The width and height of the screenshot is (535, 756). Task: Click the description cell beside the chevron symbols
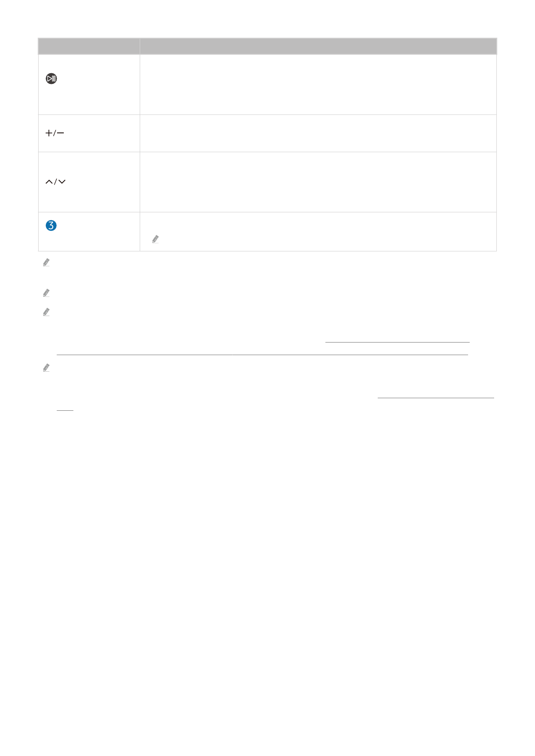pos(318,182)
